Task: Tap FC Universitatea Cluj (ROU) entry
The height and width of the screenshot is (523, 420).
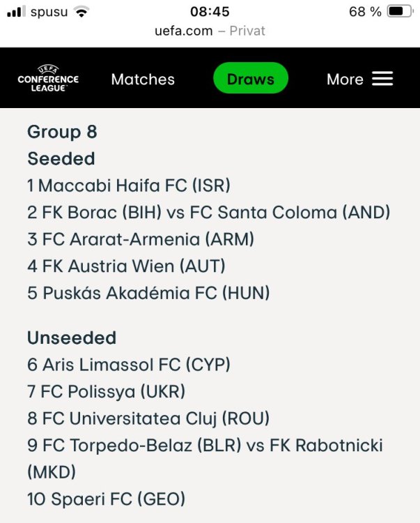Action: [148, 418]
